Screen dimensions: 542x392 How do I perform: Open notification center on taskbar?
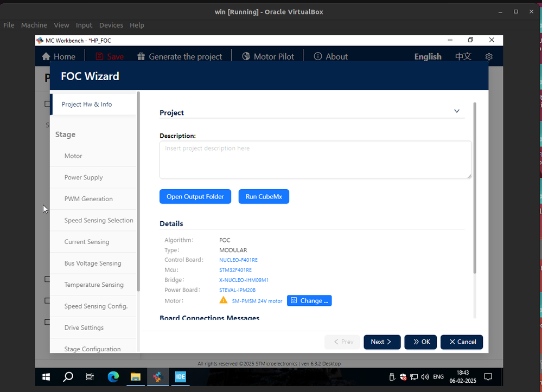coord(488,377)
